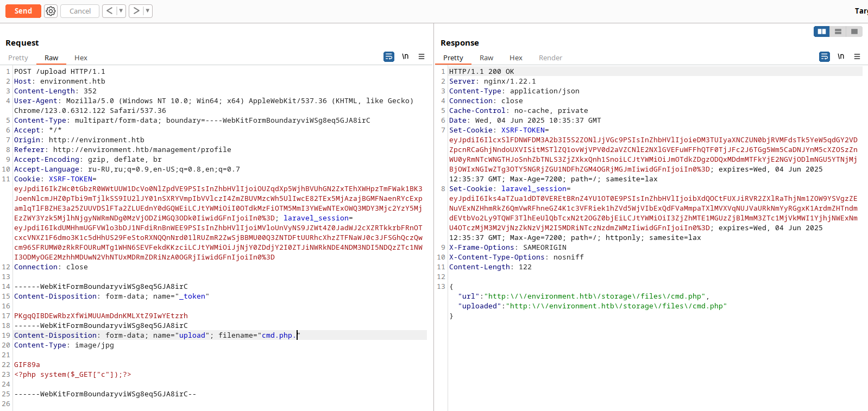Go to next request in history
The image size is (868, 411).
(136, 11)
